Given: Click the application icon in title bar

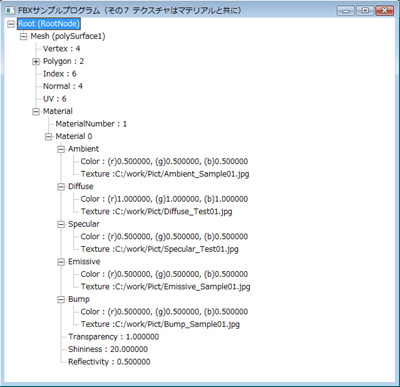Looking at the screenshot, I should pyautogui.click(x=10, y=11).
